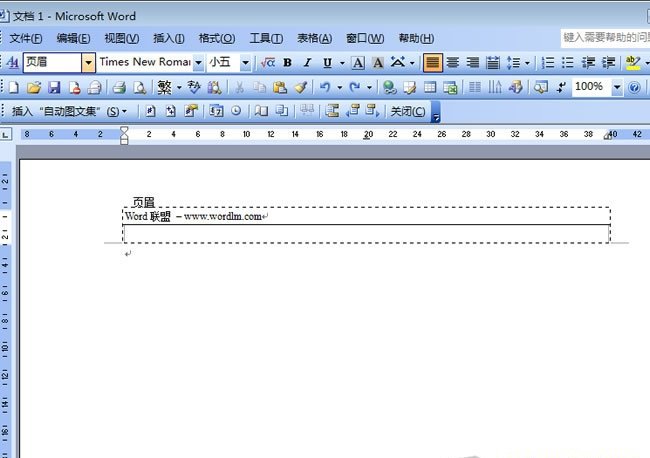This screenshot has width=650, height=458.
Task: Open 插入“自动图文集” dropdown
Action: 69,111
